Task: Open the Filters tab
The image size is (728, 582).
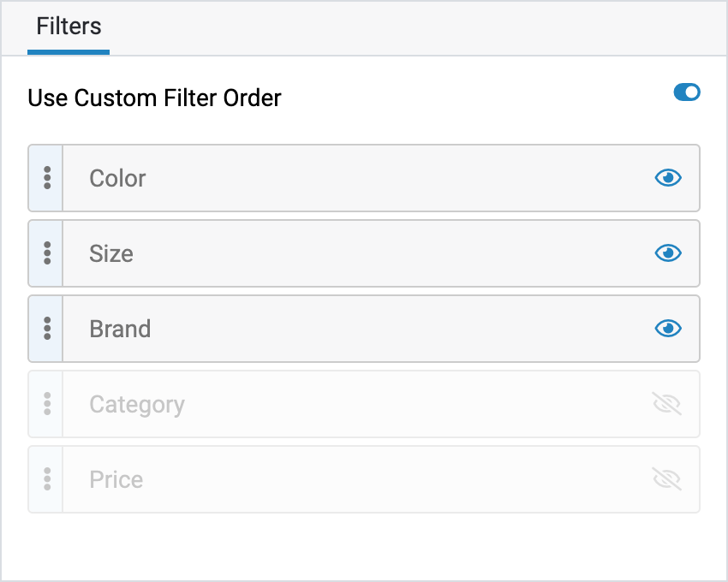Action: point(69,27)
